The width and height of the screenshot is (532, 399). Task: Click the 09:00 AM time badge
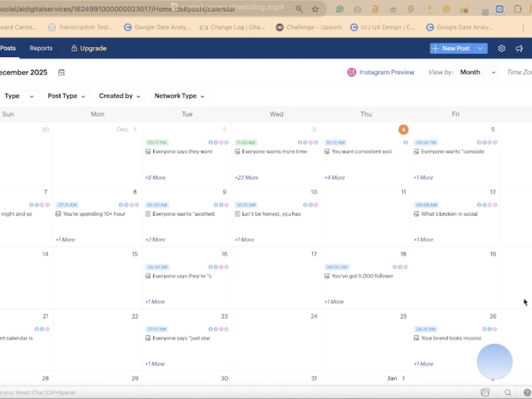point(337,267)
